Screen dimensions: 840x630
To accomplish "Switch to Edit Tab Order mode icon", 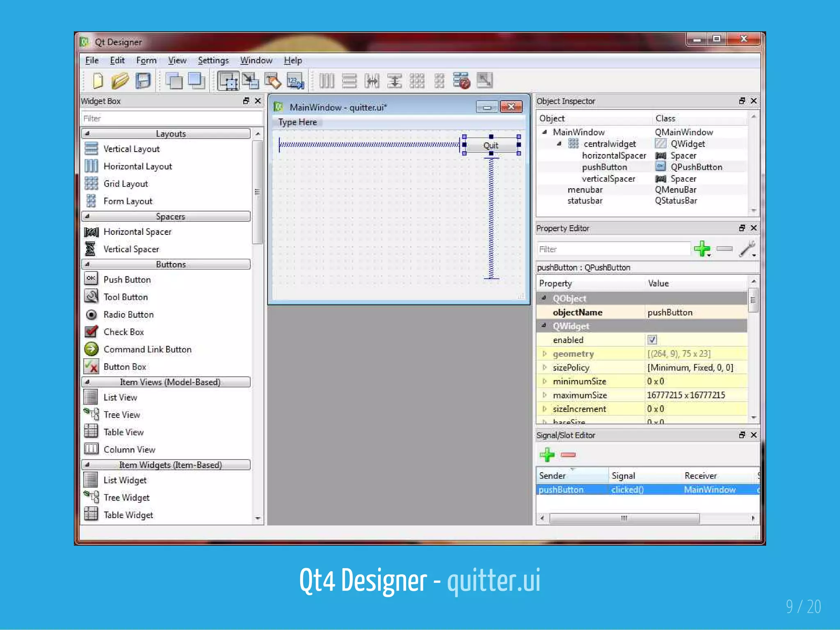I will (x=295, y=81).
